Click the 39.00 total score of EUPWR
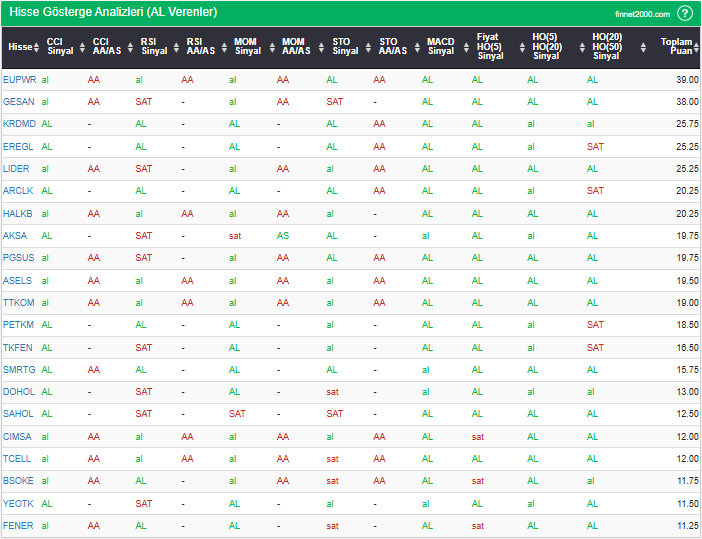This screenshot has width=702, height=539. [686, 79]
